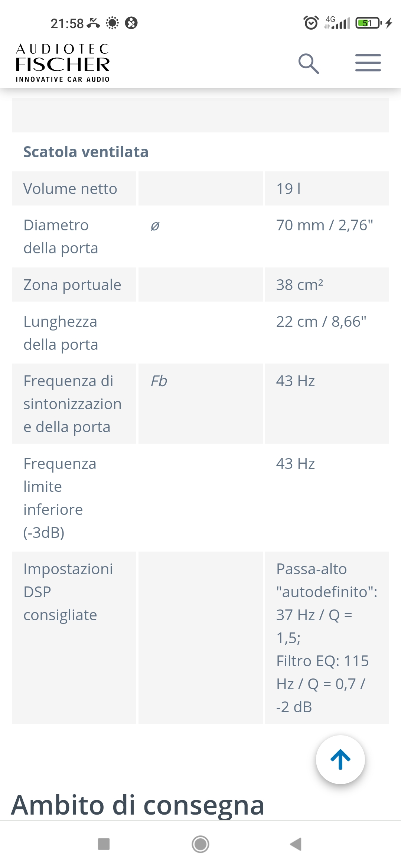Tap the Android home circle button
The image size is (401, 868).
tap(200, 844)
